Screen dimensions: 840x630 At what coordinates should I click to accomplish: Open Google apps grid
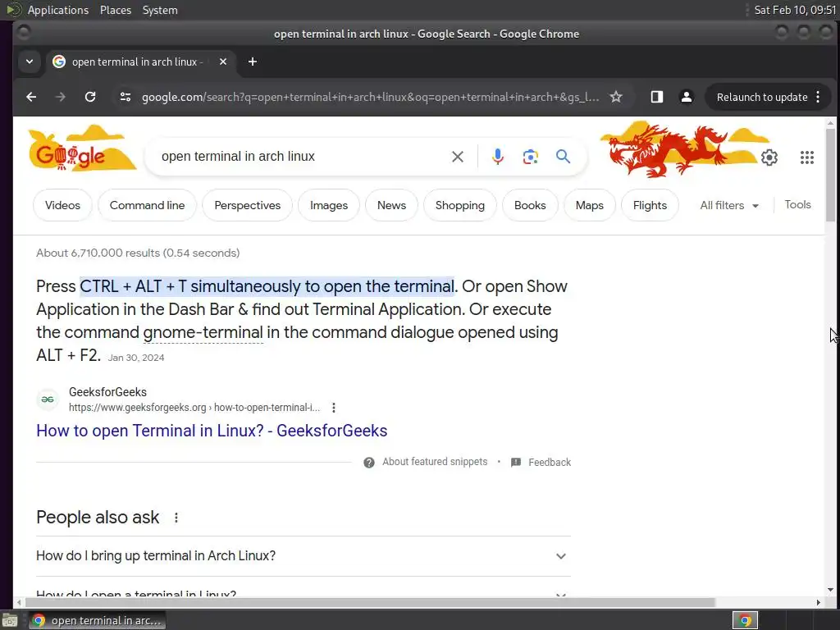(807, 157)
